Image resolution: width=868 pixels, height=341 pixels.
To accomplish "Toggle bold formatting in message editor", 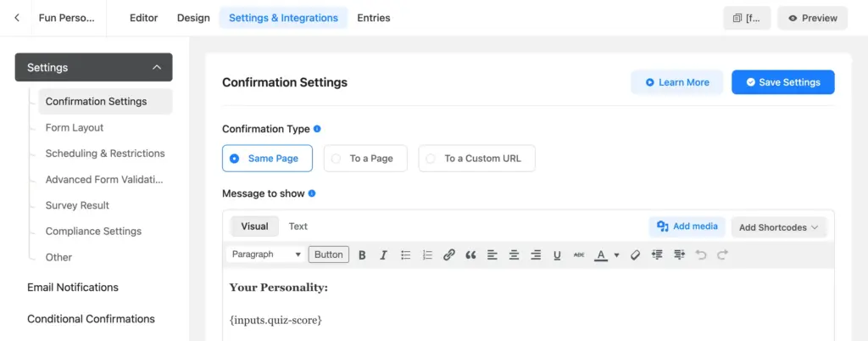I will click(x=362, y=254).
